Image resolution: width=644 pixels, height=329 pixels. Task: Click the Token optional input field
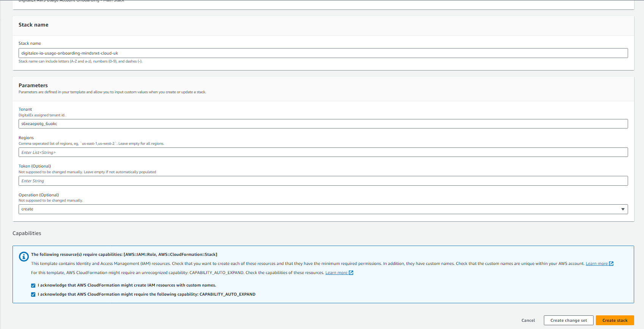coord(322,181)
